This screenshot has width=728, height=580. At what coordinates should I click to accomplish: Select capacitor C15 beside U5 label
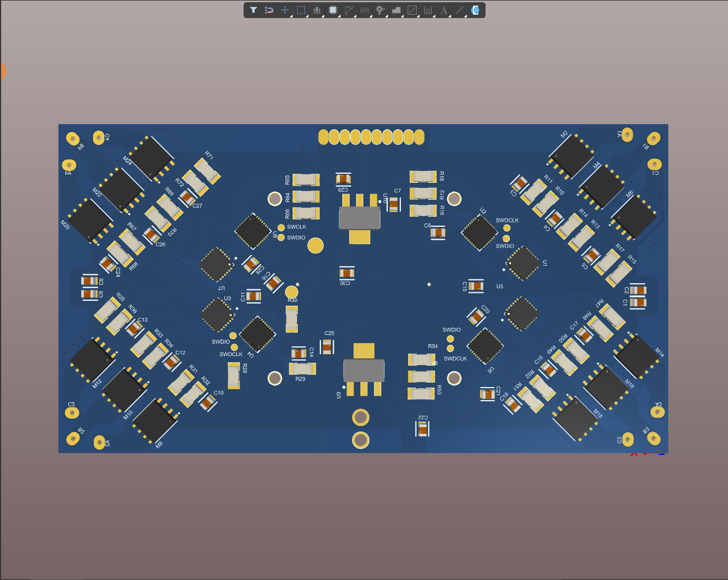coord(476,286)
